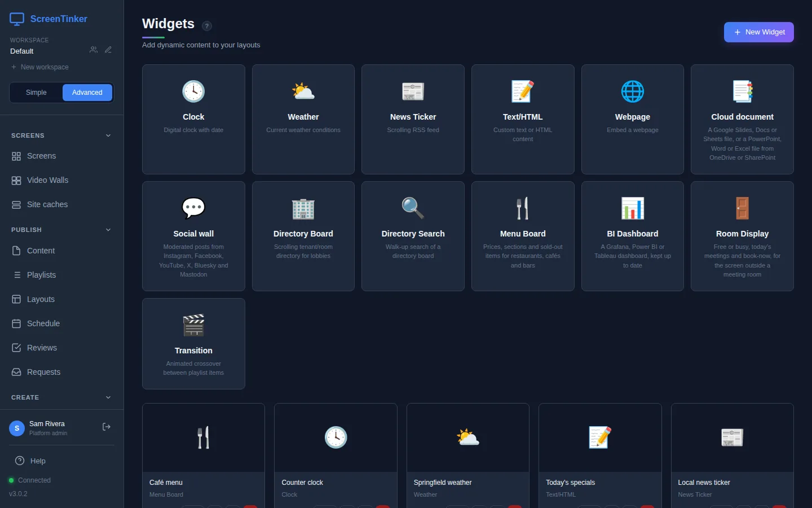812x508 pixels.
Task: Open Screens in the sidebar
Action: [x=61, y=156]
